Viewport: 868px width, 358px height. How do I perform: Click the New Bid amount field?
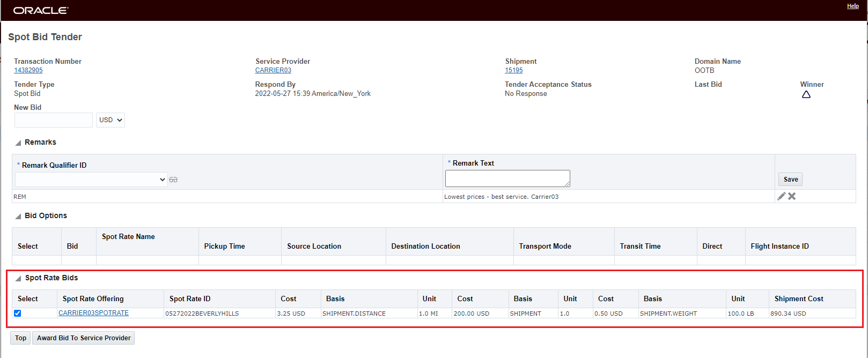(x=54, y=120)
